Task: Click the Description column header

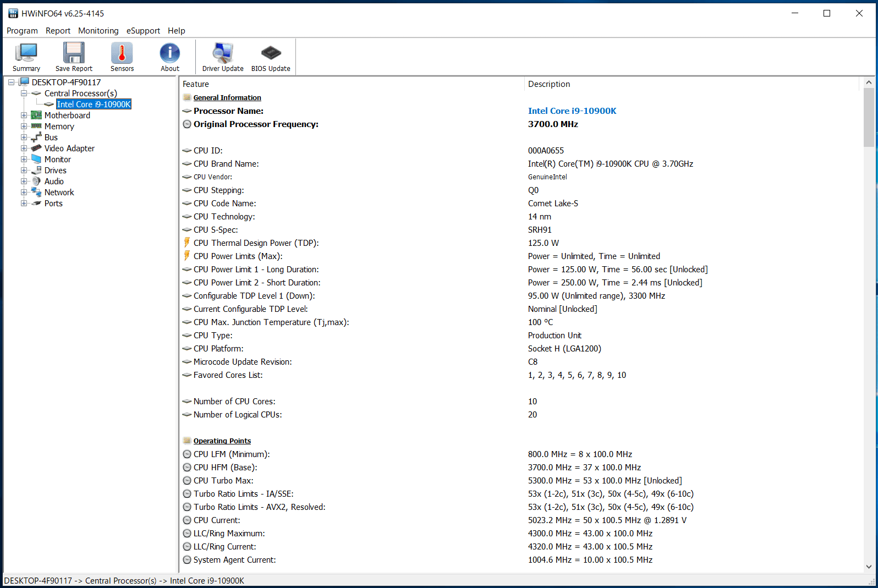Action: (x=692, y=84)
